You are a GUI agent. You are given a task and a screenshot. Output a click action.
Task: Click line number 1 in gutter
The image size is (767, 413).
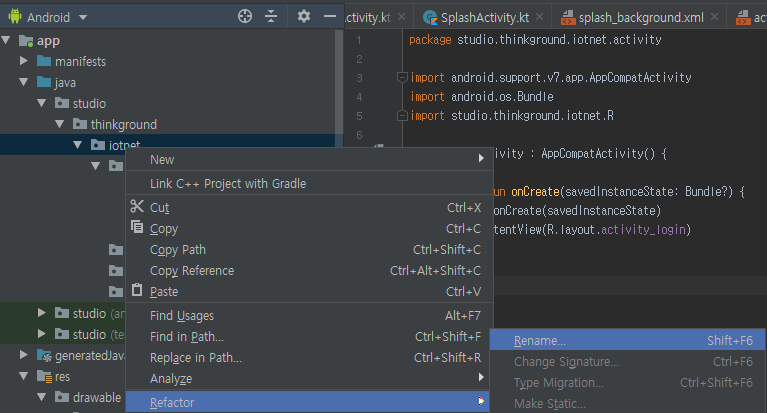click(359, 40)
